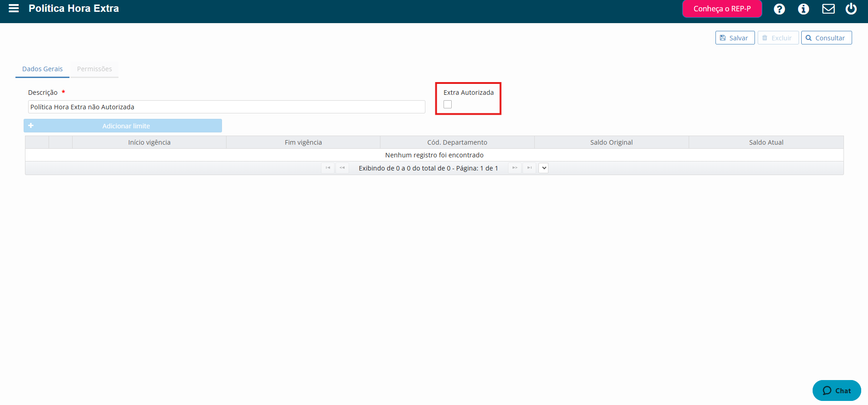Screen dimensions: 868x405
Task: Sort by Fim vigência column header
Action: (x=303, y=142)
